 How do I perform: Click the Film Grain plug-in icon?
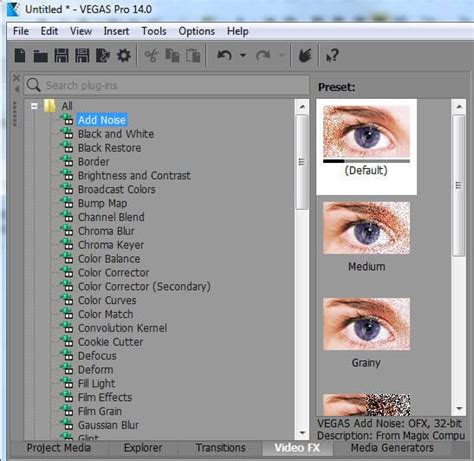click(67, 411)
